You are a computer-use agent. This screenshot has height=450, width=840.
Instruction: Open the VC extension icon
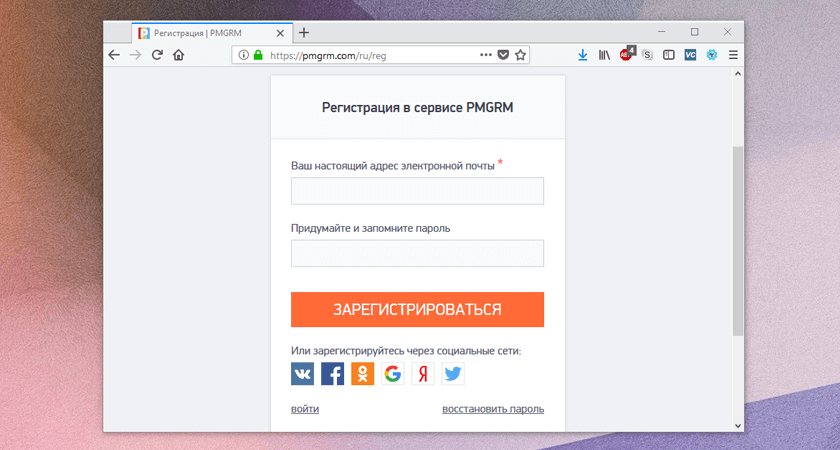[690, 55]
